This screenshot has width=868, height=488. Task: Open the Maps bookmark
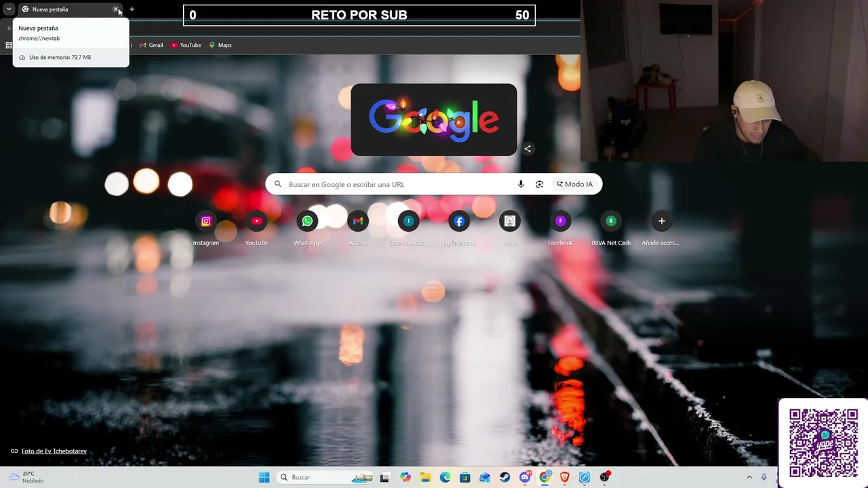coord(220,45)
